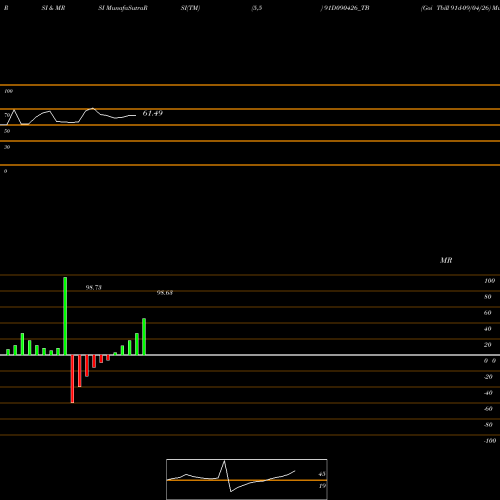Open the small mini chart thumbnail
Viewport: 500px width, 500px height.
tap(247, 479)
